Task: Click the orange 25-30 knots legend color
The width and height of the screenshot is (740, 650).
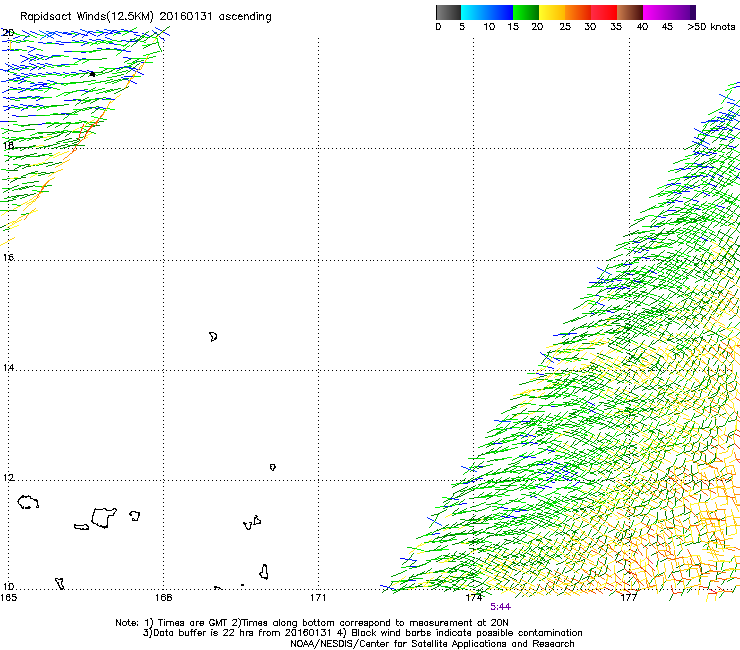Action: click(x=578, y=12)
